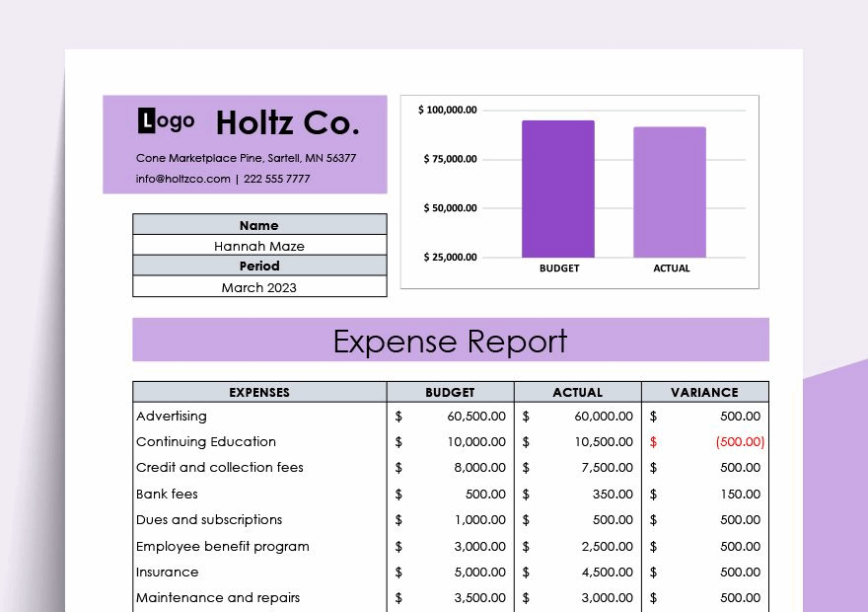Screen dimensions: 868x612
Task: Select the Name header cell
Action: tap(258, 225)
